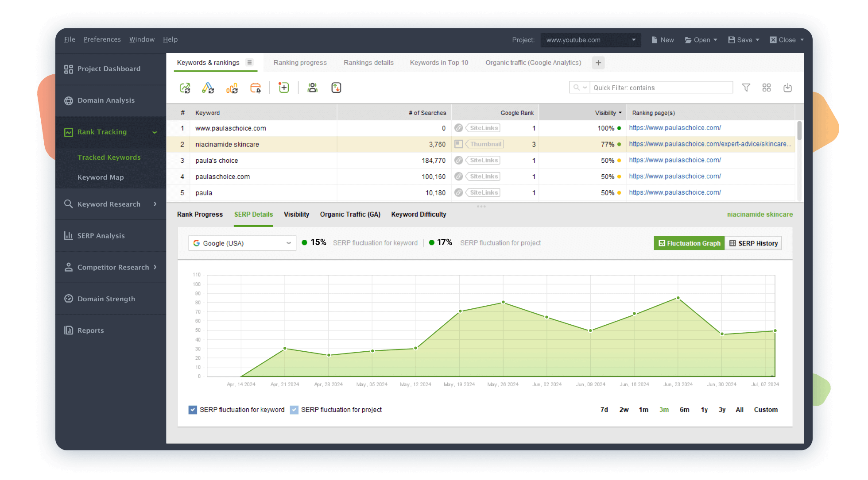Click the Import keywords icon in toolbar

[336, 88]
